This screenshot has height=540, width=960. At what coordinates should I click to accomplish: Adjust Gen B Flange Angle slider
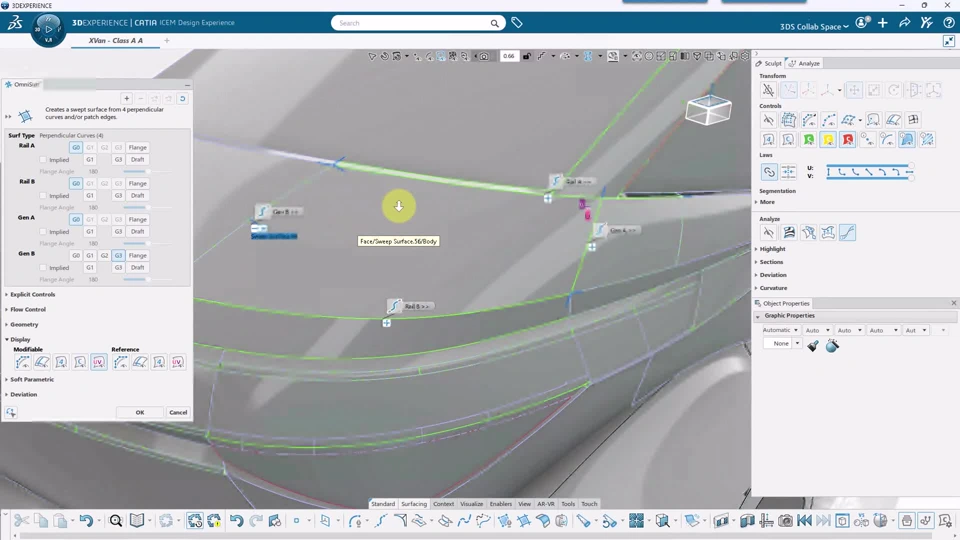(146, 279)
